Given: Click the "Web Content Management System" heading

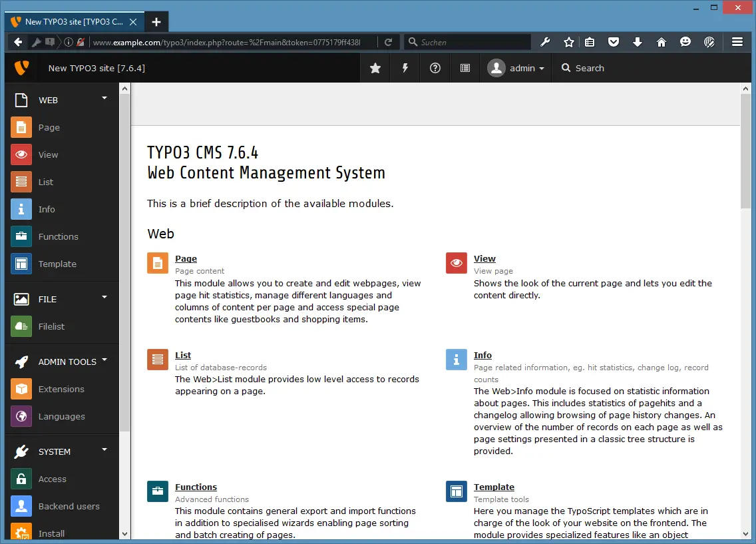Looking at the screenshot, I should [x=266, y=172].
